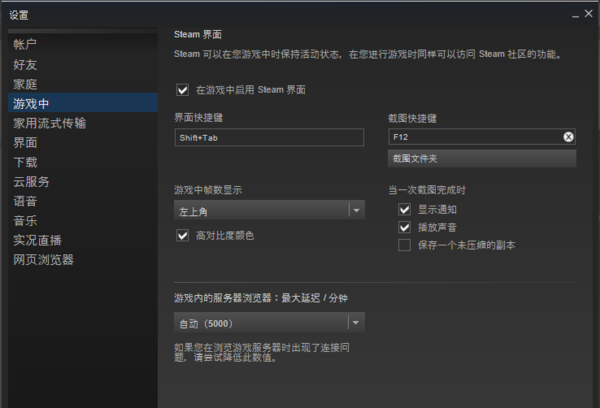Image resolution: width=600 pixels, height=408 pixels.
Task: Toggle 在游戏中启用 Steam 界面 checkbox
Action: pos(183,90)
